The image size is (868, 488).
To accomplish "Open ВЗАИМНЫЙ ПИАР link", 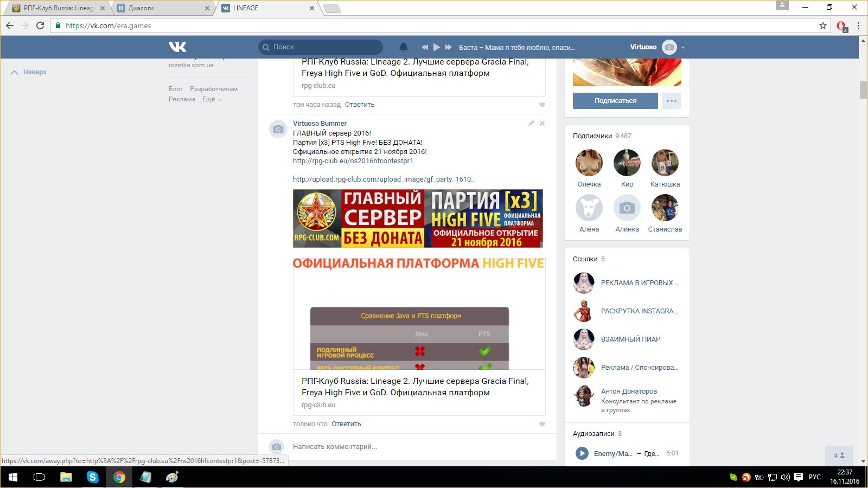I will point(630,339).
